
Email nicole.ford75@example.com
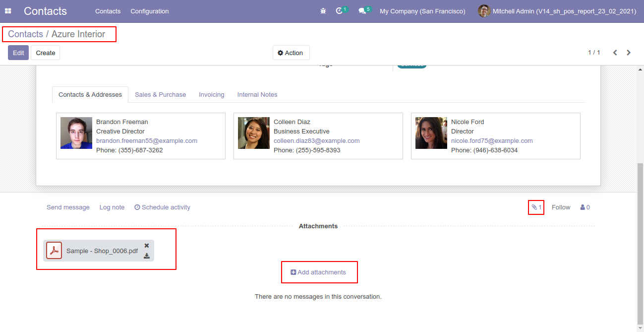492,141
